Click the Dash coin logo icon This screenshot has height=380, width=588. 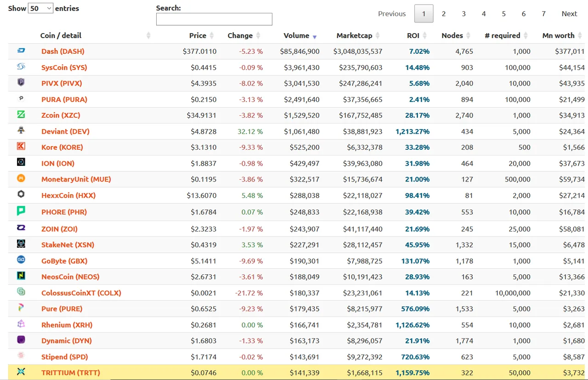21,51
